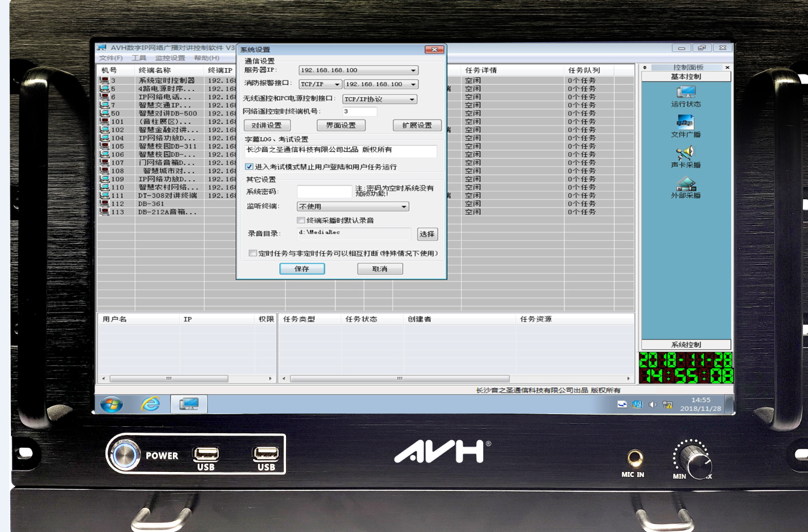Open the 监听终端 不使用 dropdown
The width and height of the screenshot is (808, 532).
[x=404, y=206]
